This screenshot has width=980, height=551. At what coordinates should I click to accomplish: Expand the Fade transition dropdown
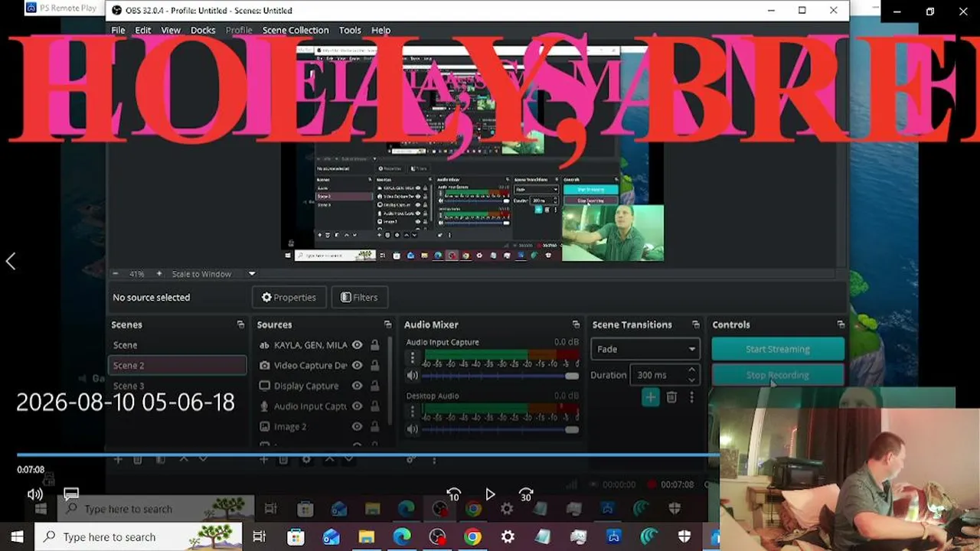tap(645, 349)
